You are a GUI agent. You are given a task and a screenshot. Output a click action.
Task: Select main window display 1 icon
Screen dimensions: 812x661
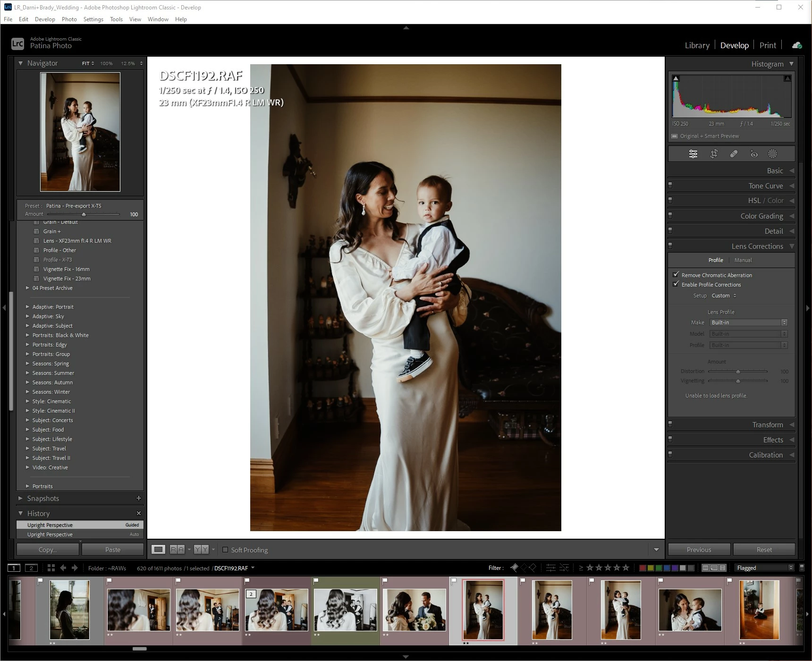coord(14,568)
